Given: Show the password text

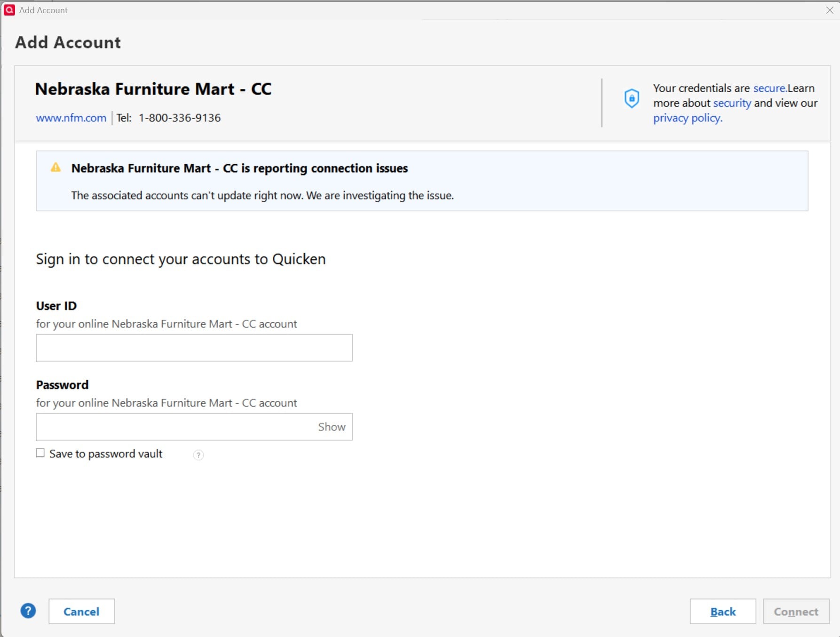Looking at the screenshot, I should click(x=332, y=427).
